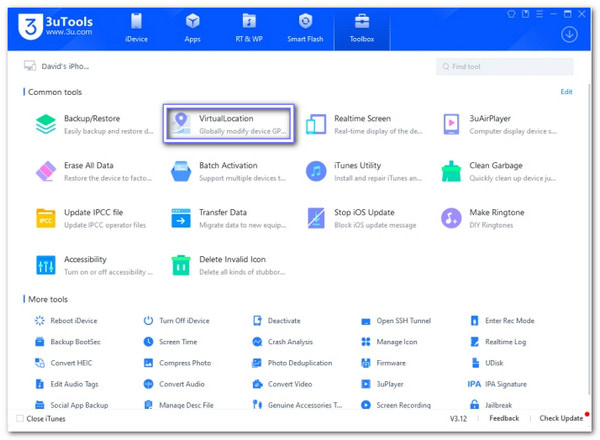Open iTunes Utility music icon
Image resolution: width=600 pixels, height=440 pixels.
[x=316, y=171]
